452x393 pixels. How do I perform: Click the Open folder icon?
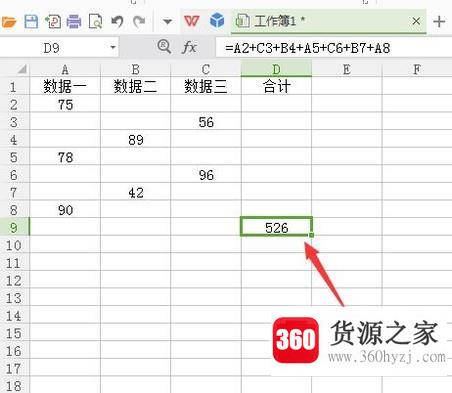tap(8, 22)
